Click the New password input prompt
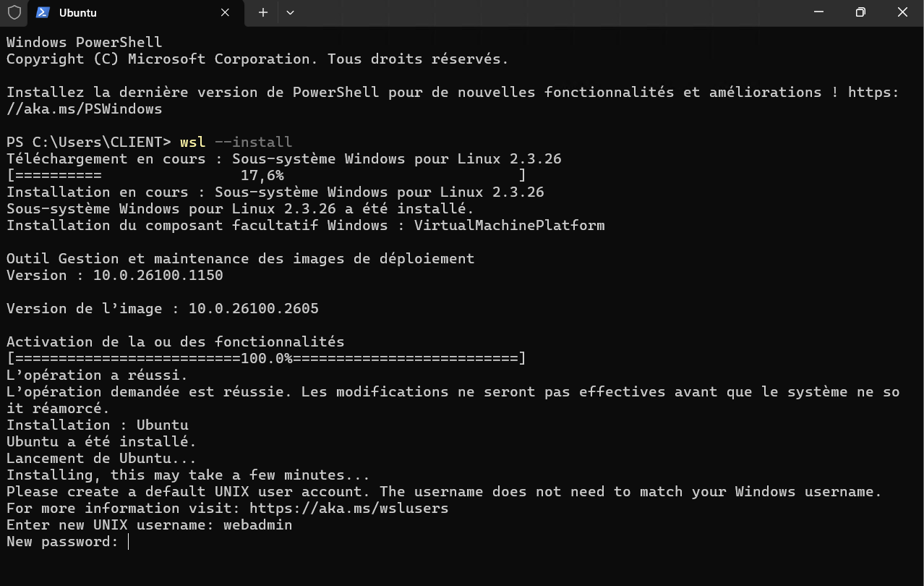The height and width of the screenshot is (586, 924). coord(128,542)
